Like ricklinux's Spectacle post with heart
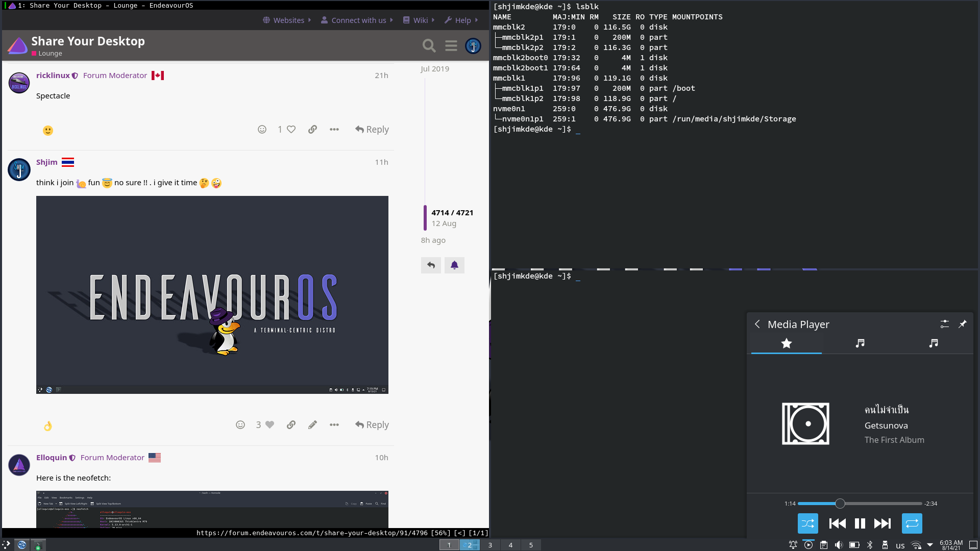Image resolution: width=980 pixels, height=551 pixels. pyautogui.click(x=291, y=130)
